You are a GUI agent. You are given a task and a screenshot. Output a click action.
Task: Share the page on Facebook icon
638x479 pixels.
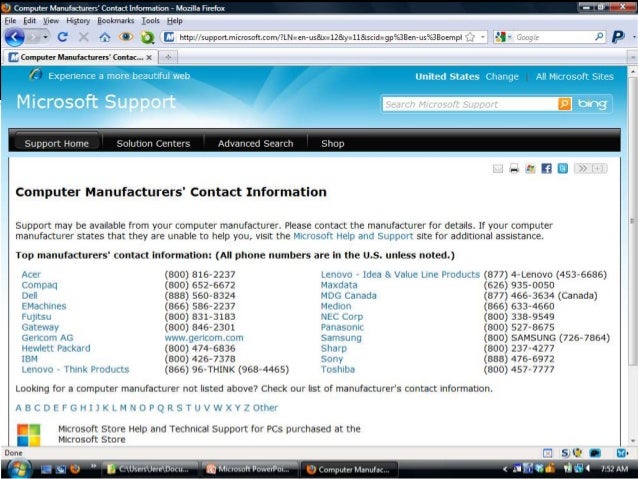546,168
